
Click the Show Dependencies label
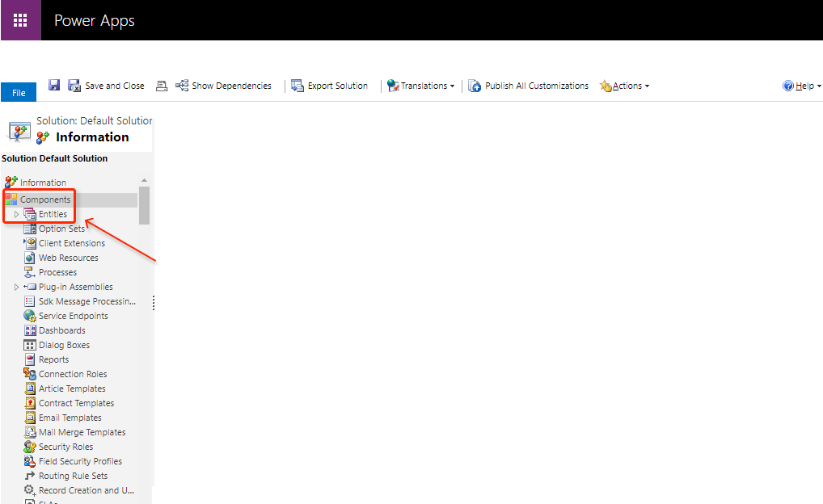coord(231,86)
